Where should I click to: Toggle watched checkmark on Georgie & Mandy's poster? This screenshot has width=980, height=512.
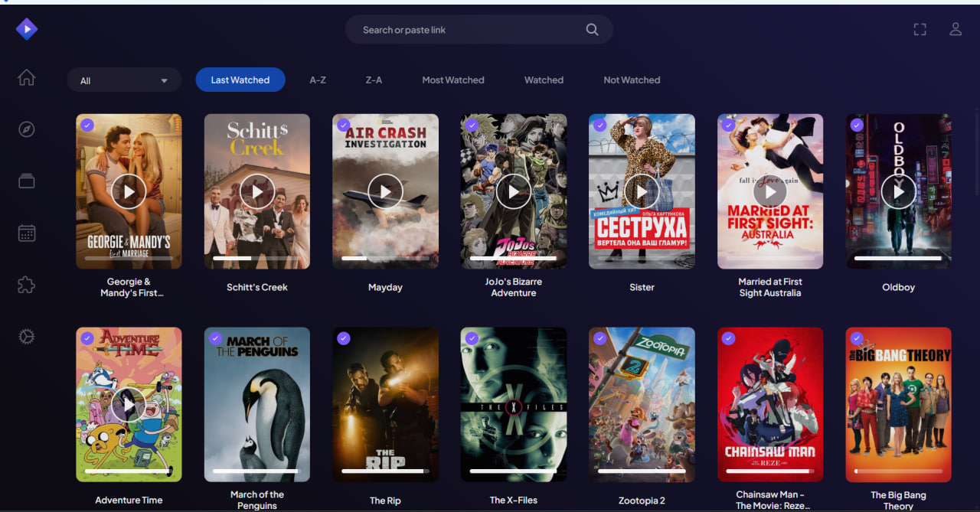pyautogui.click(x=87, y=125)
